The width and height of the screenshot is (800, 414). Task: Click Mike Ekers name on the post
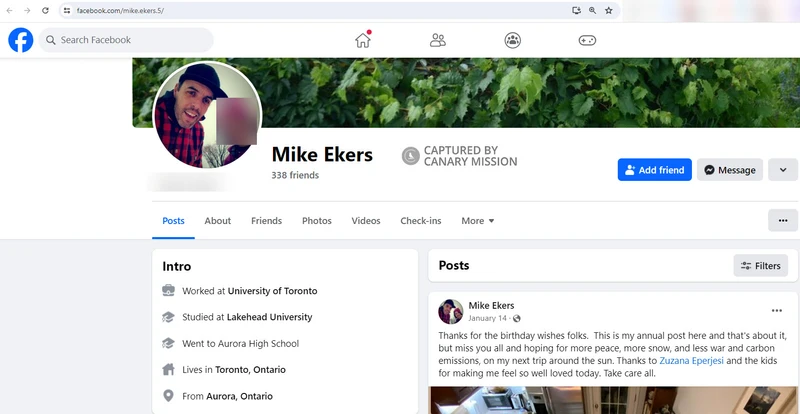click(491, 306)
